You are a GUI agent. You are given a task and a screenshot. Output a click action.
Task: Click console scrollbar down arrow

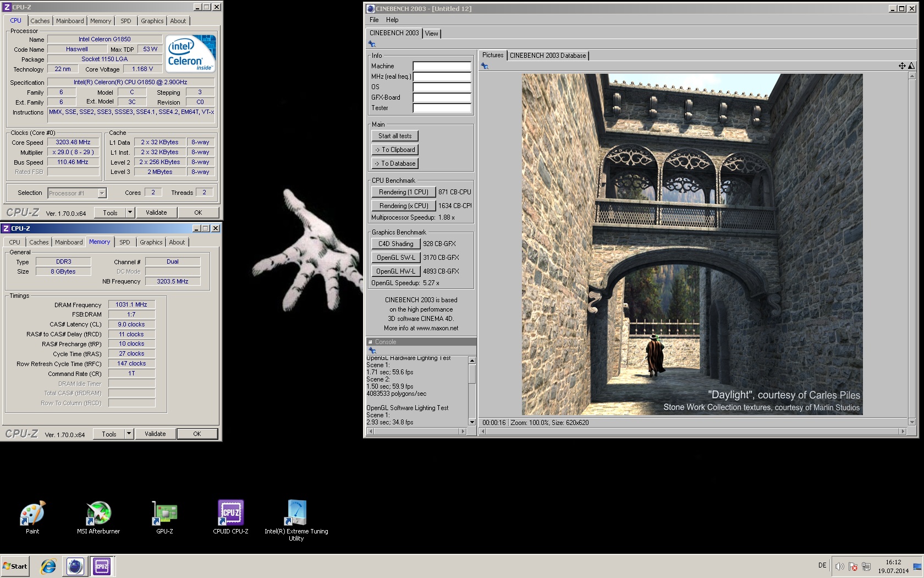471,422
